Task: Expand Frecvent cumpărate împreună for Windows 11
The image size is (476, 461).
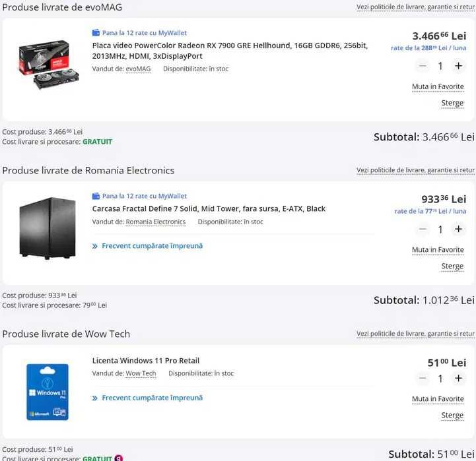Action: (x=147, y=398)
